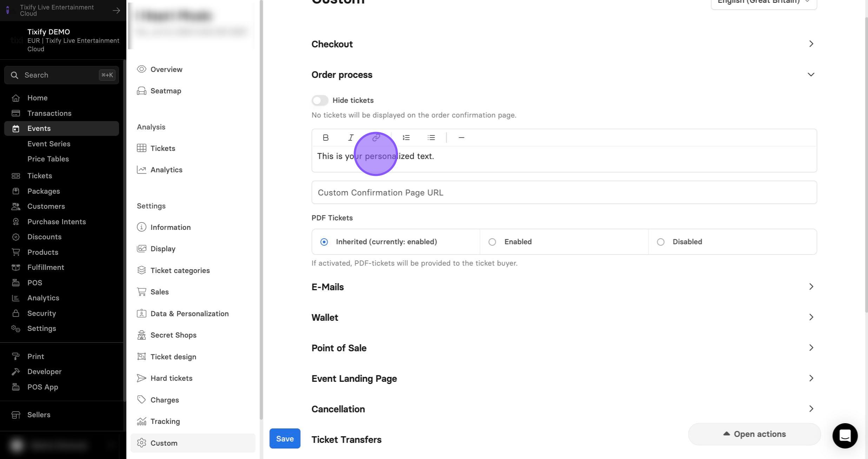Open the chat support bubble
The height and width of the screenshot is (459, 868).
tap(845, 435)
